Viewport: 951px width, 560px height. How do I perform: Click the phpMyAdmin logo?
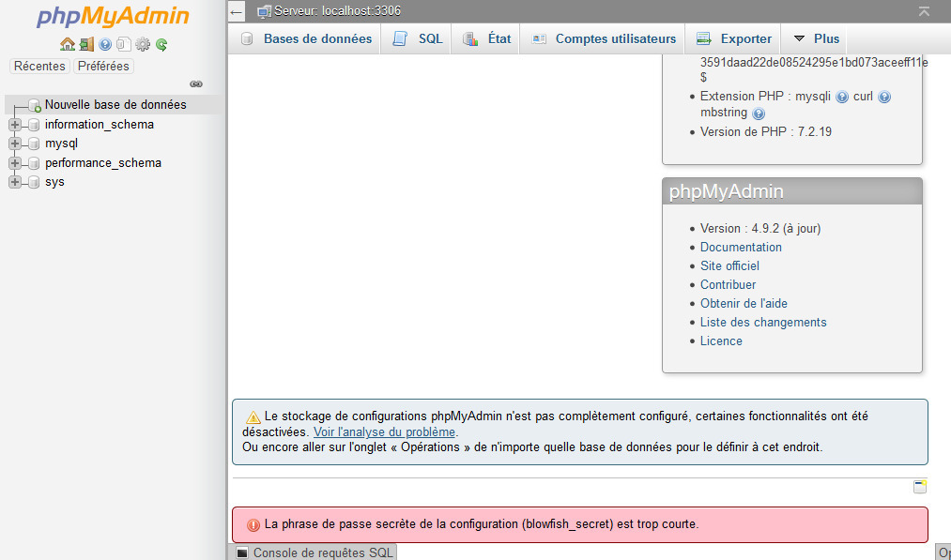[x=113, y=17]
